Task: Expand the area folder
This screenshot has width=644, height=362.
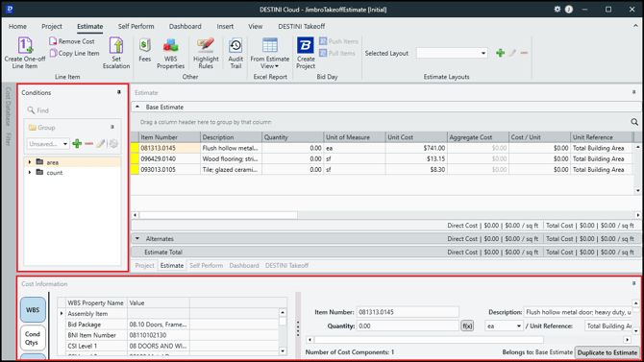Action: 30,162
